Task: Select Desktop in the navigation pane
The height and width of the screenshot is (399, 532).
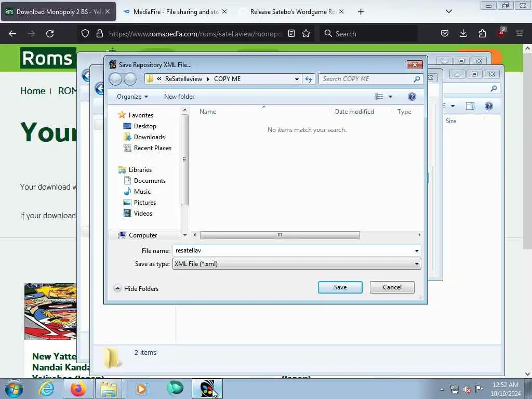Action: tap(145, 126)
